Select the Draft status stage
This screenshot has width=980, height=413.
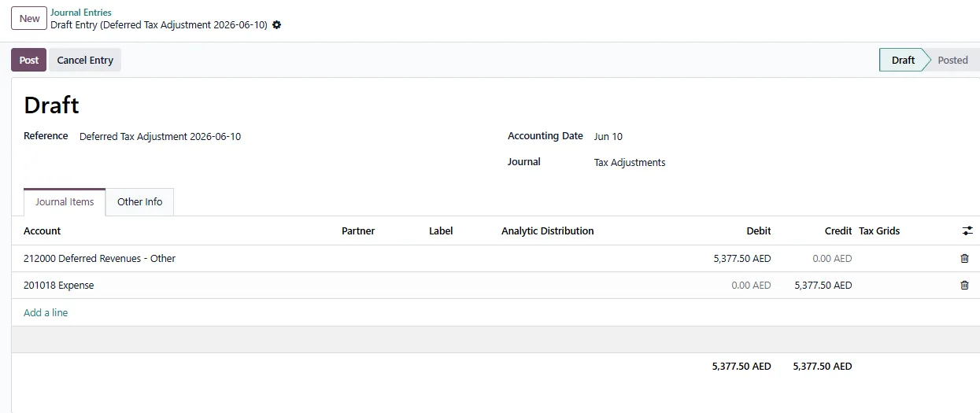pos(903,60)
